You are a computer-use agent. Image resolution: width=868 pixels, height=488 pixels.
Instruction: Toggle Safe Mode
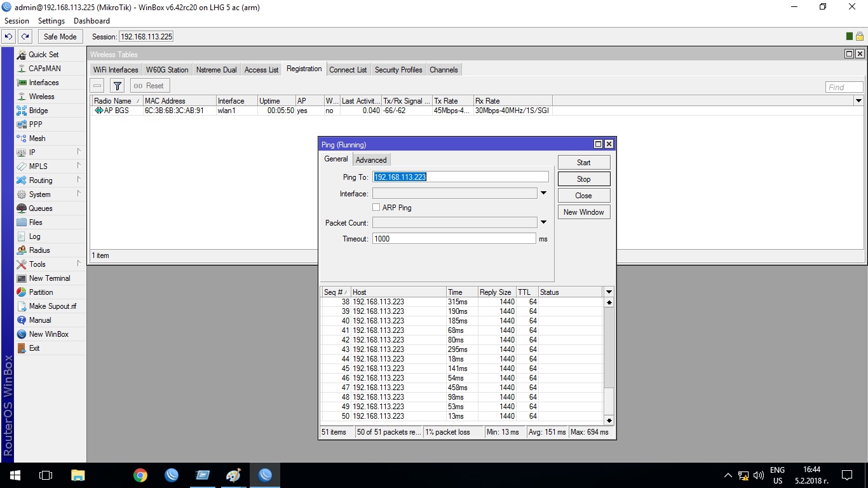60,37
